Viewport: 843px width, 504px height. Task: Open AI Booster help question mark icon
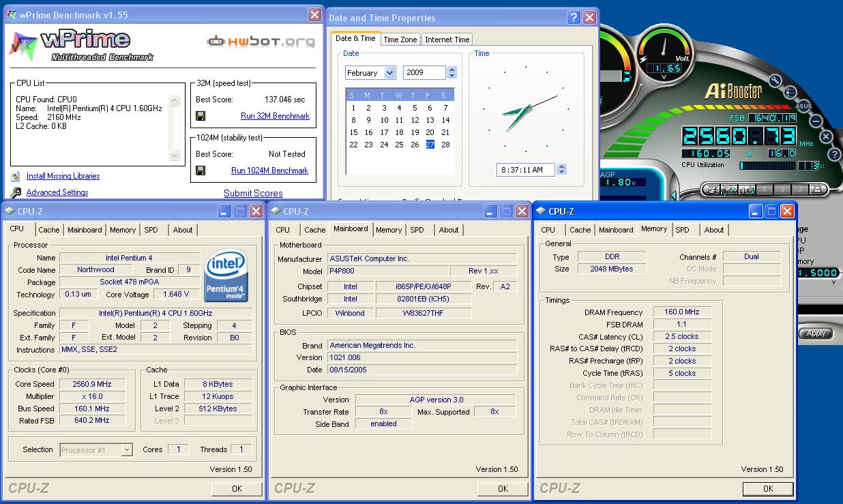tap(834, 154)
